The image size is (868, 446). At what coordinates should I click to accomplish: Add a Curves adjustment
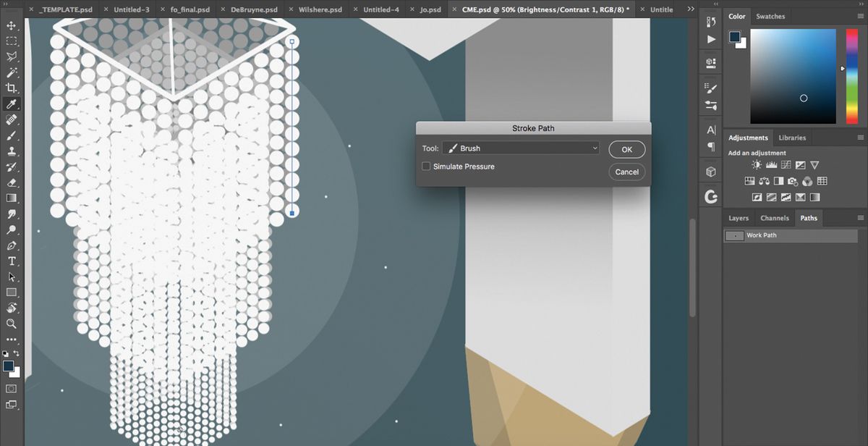click(786, 164)
